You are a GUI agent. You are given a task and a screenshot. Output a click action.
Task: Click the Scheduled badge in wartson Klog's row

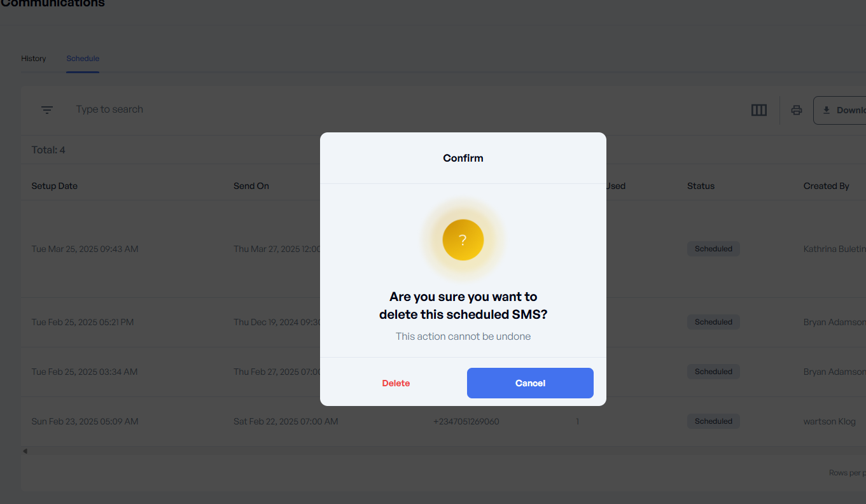[x=713, y=421]
